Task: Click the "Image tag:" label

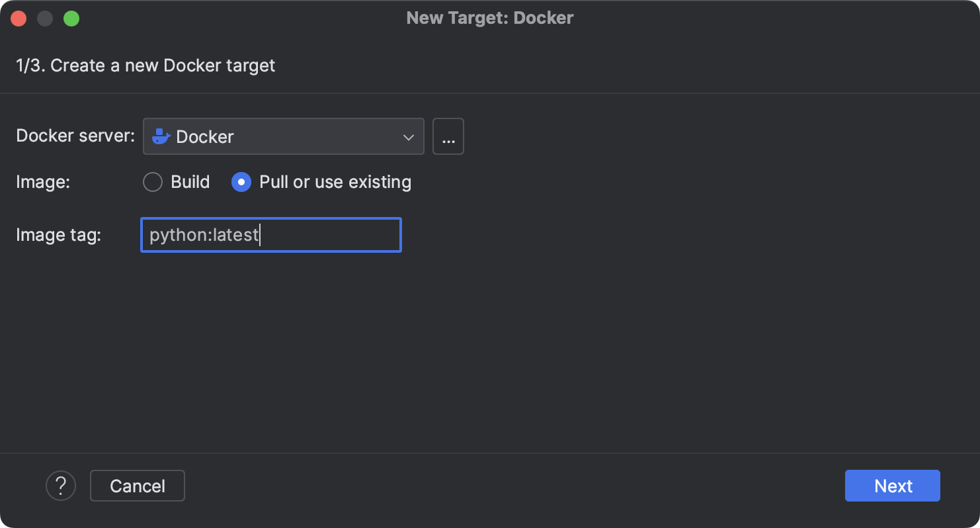Action: point(58,235)
